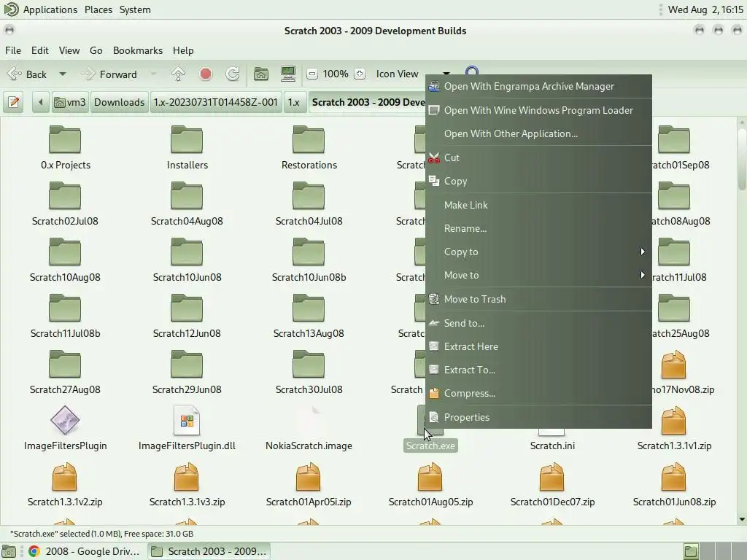Viewport: 747px width, 560px height.
Task: Select the Scratch02Jul08 folder
Action: coord(65,195)
